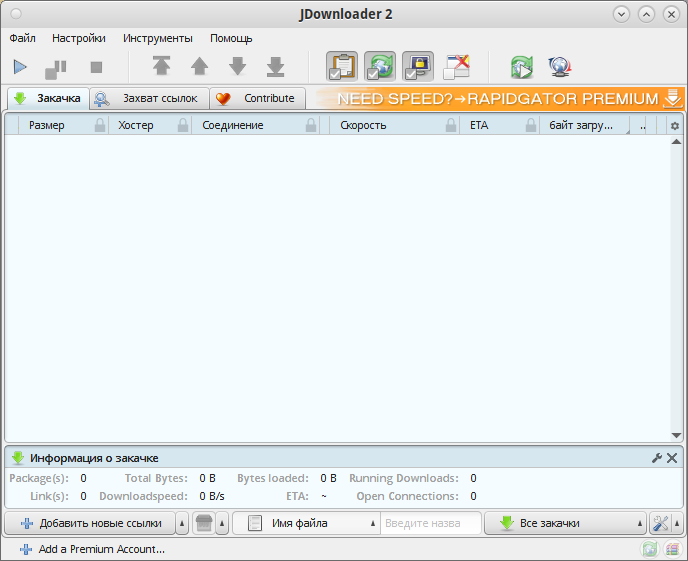
Task: Open the Помощь menu
Action: click(x=231, y=38)
